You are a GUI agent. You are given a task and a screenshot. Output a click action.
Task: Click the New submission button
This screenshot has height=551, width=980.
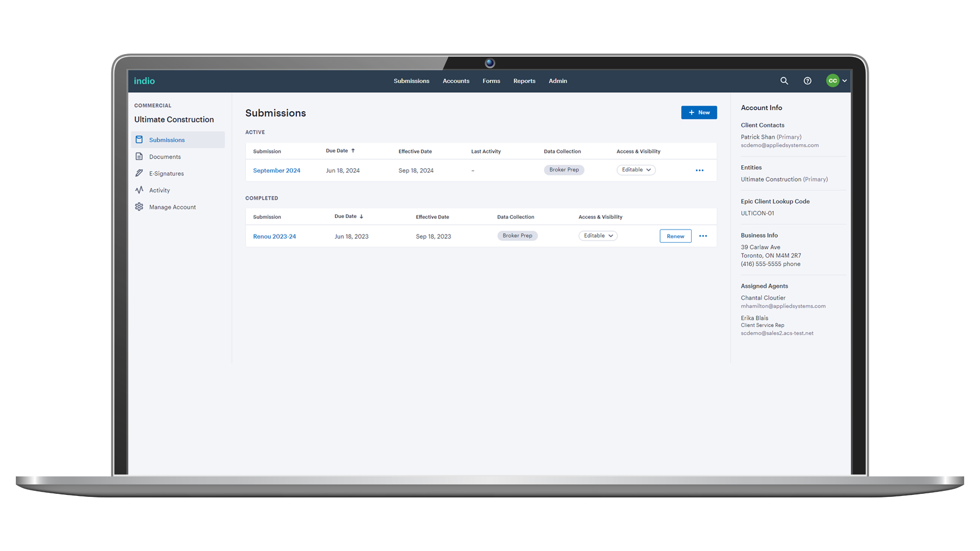tap(699, 112)
